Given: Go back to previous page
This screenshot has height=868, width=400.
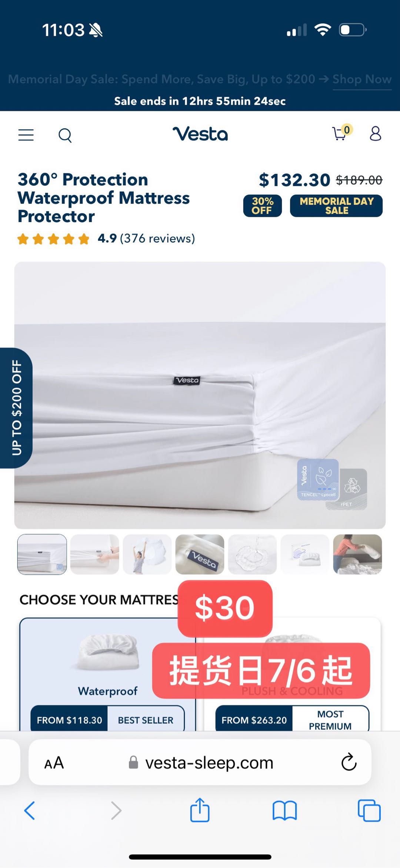Looking at the screenshot, I should (30, 811).
